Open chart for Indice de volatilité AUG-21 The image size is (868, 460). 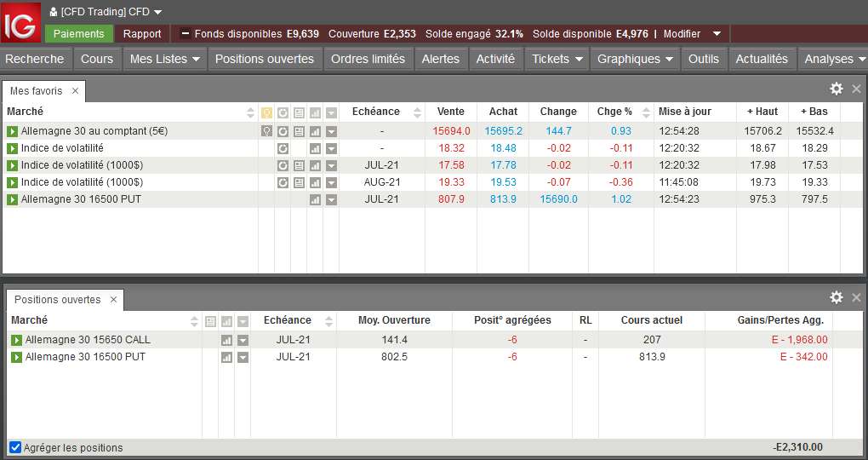pos(315,182)
